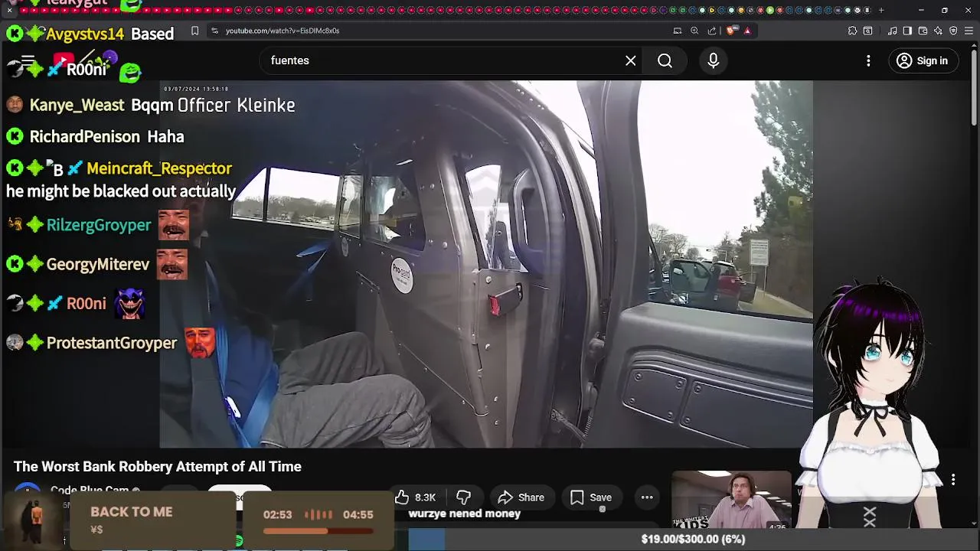The height and width of the screenshot is (551, 980).
Task: Open the Brave Wallet icon
Action: coord(923,31)
